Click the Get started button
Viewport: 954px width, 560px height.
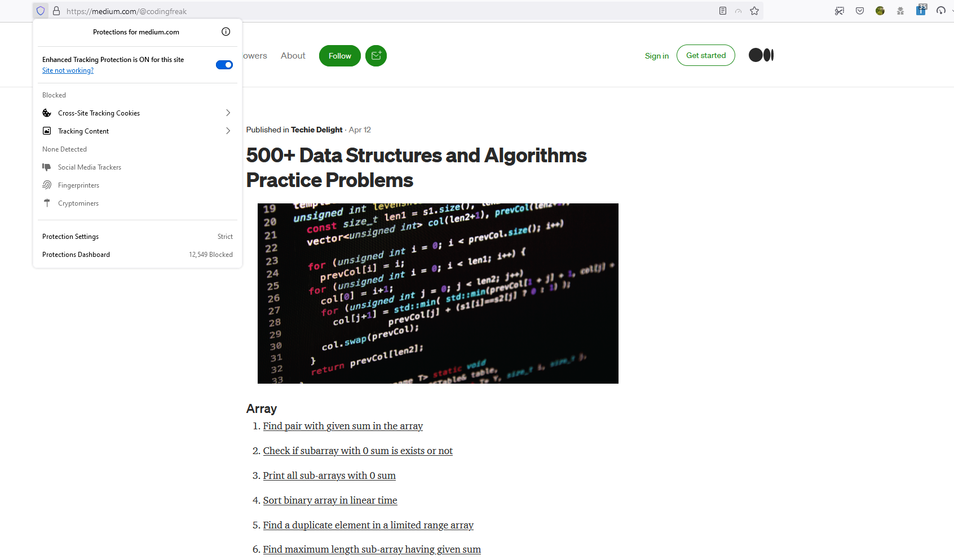[706, 55]
